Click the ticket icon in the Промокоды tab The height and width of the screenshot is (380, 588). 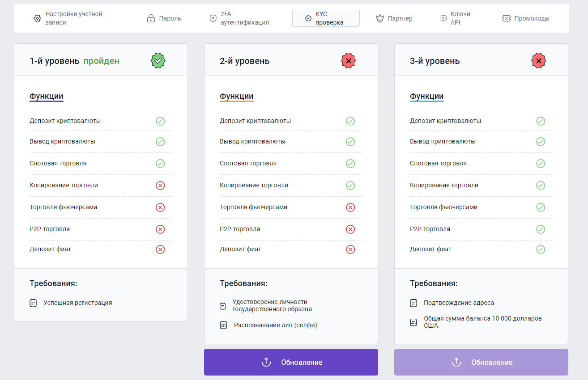click(x=506, y=18)
